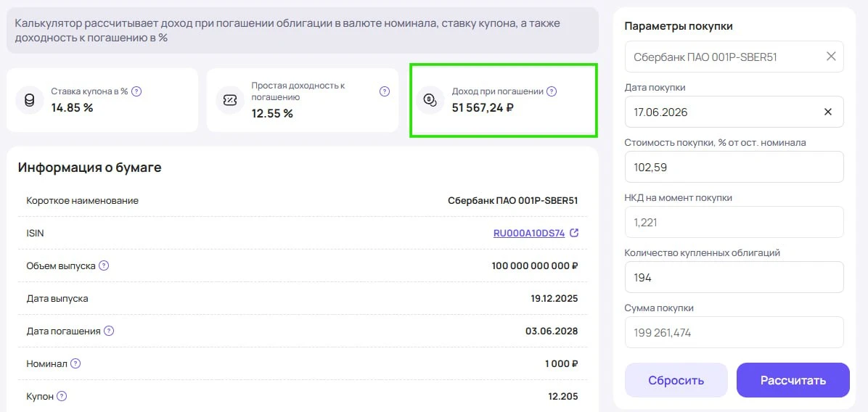Select the Сумма покупки field 199 261,474
The image size is (868, 412).
[x=734, y=332]
